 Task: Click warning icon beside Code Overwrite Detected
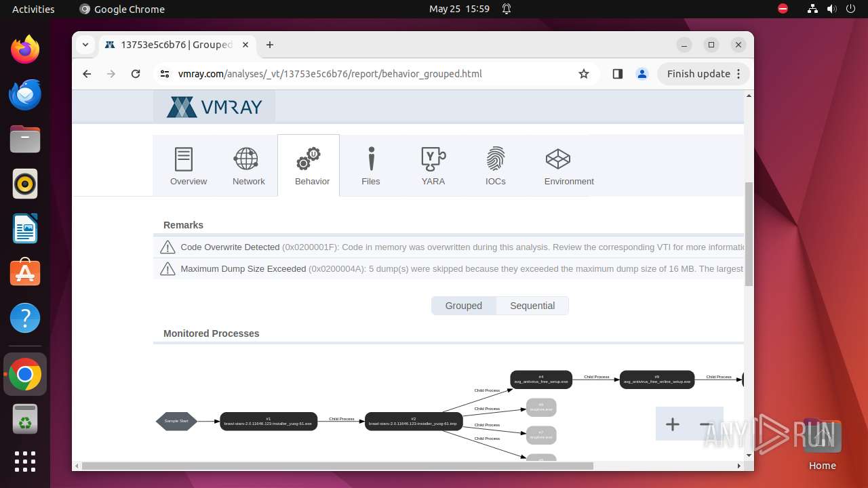(x=167, y=247)
